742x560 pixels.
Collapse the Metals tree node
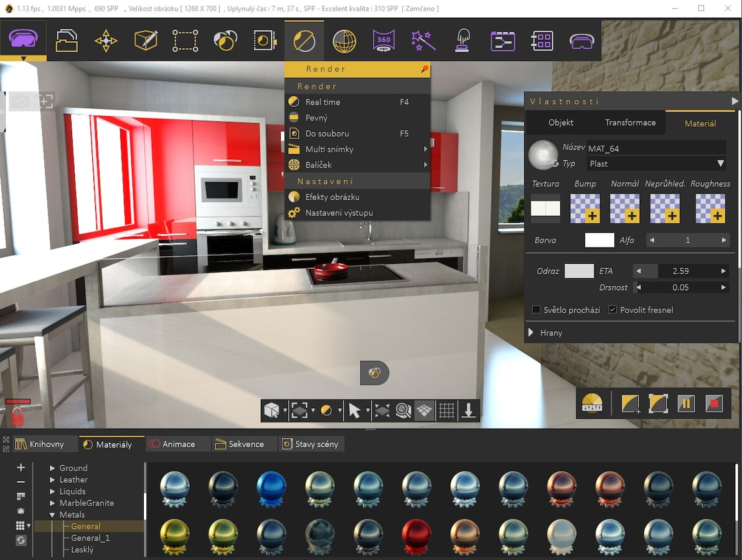coord(53,515)
